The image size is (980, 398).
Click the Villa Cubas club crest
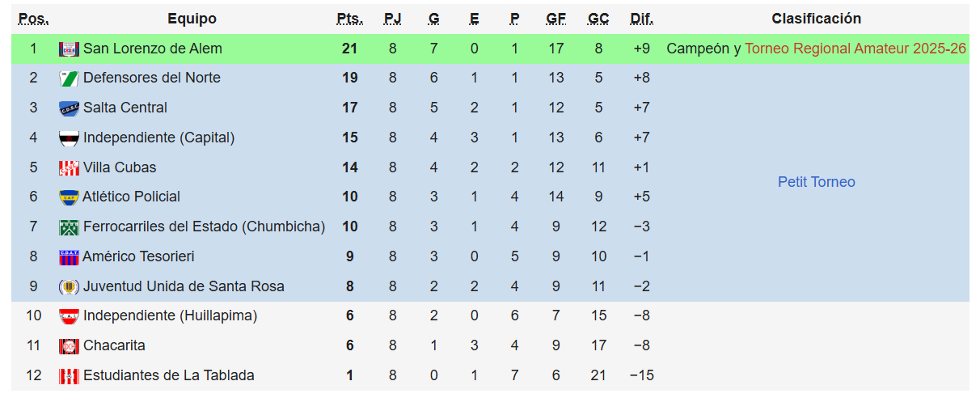tap(69, 168)
